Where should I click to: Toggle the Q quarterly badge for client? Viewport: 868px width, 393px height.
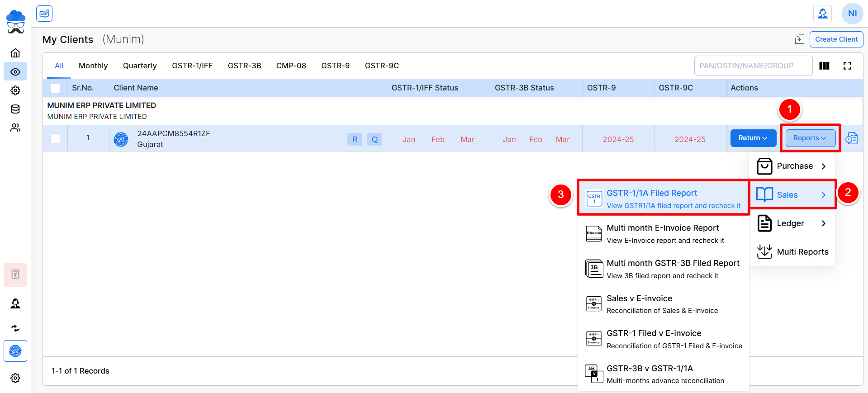coord(375,139)
